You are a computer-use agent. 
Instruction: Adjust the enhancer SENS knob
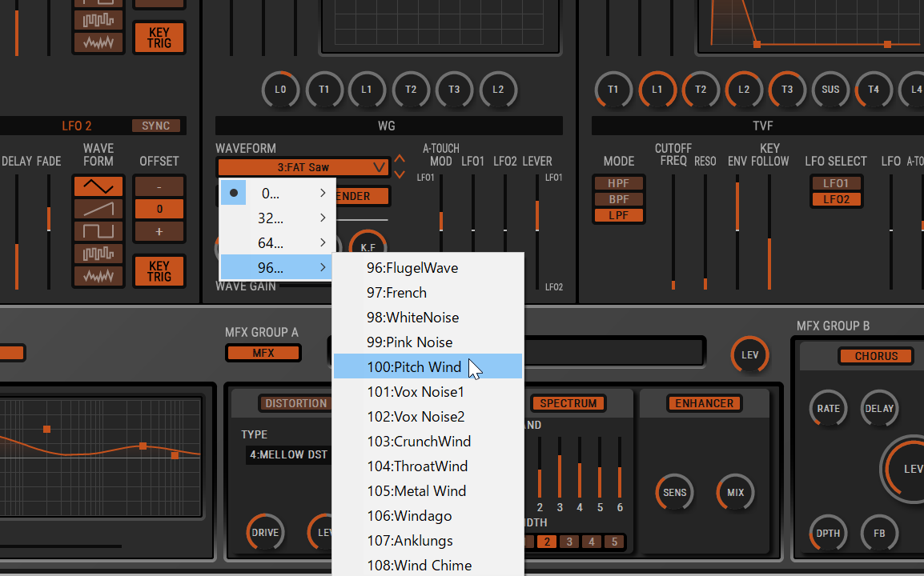[675, 492]
